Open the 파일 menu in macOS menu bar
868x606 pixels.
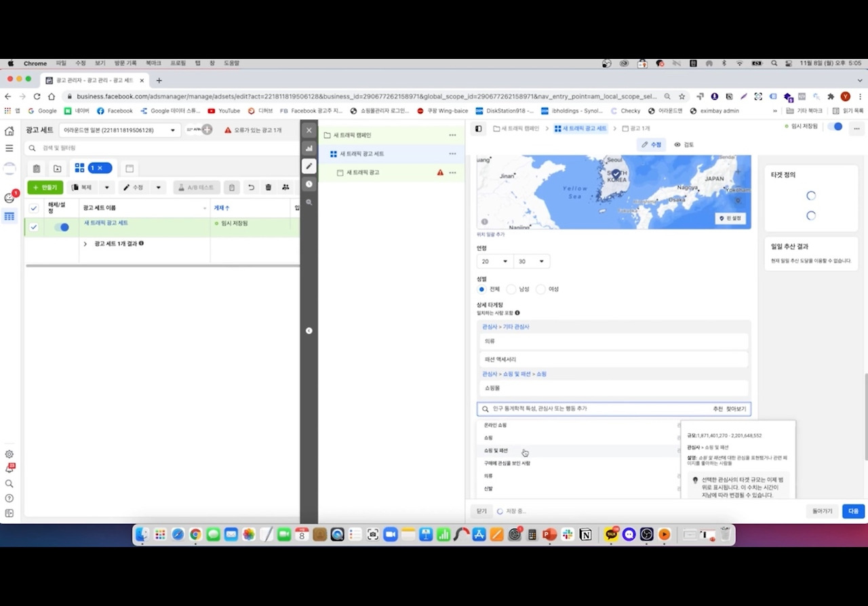tap(61, 63)
